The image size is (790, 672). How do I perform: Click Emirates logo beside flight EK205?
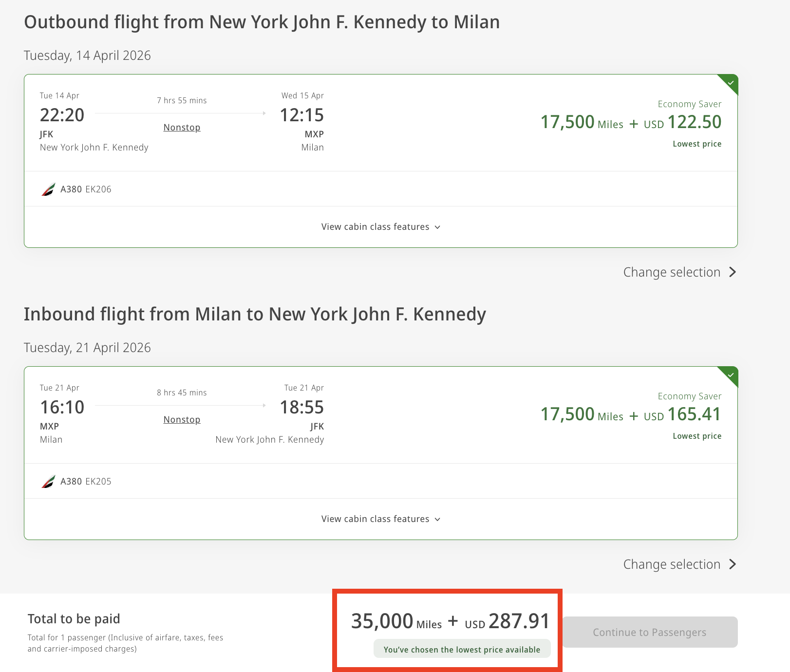(48, 481)
